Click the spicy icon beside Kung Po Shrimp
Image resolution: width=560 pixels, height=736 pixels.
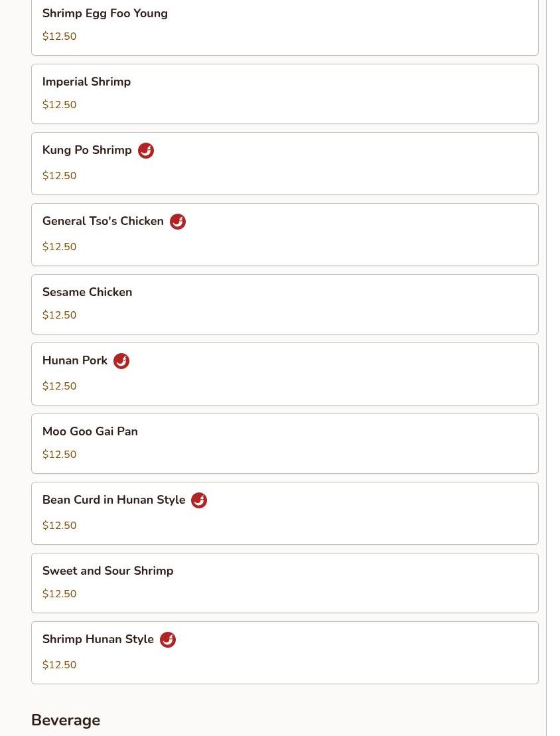[x=145, y=151]
